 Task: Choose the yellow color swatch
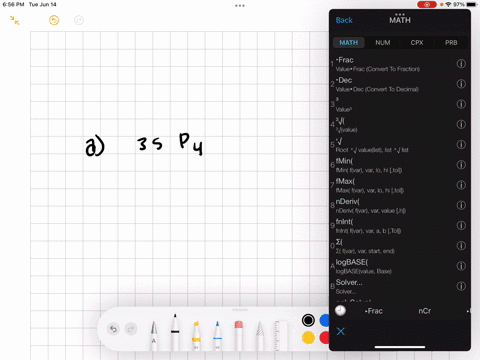click(x=308, y=338)
